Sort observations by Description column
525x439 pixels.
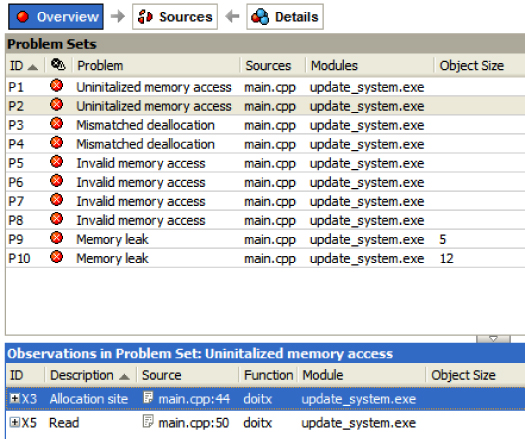click(90, 375)
